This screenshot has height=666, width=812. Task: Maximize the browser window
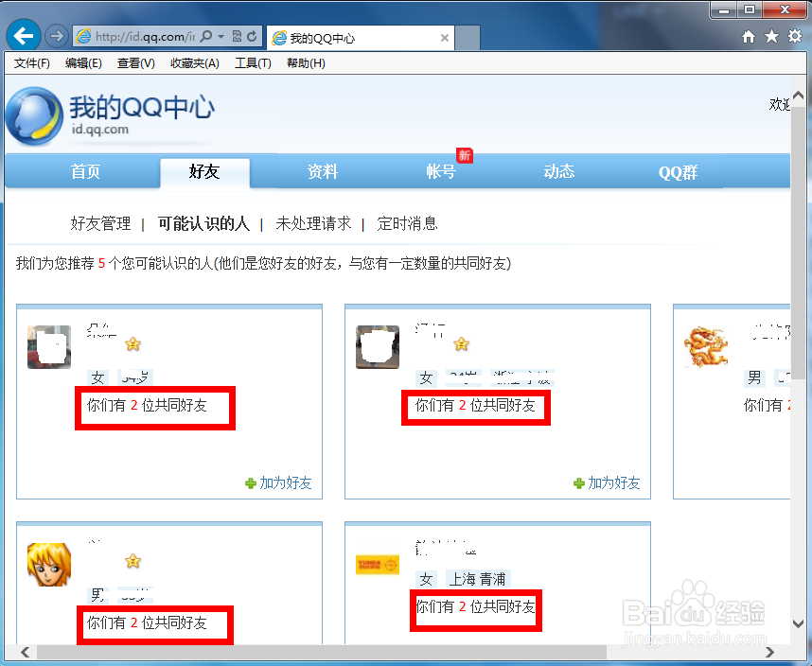(750, 9)
